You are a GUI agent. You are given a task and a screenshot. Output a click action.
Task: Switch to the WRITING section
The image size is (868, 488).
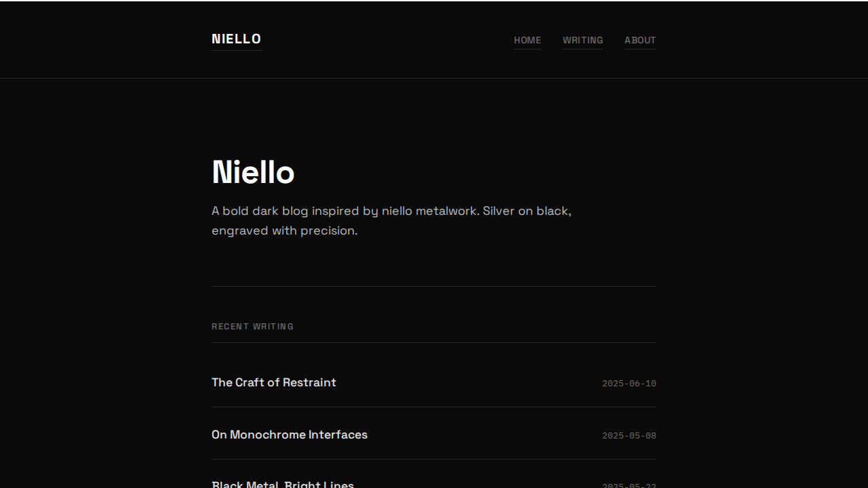[583, 40]
